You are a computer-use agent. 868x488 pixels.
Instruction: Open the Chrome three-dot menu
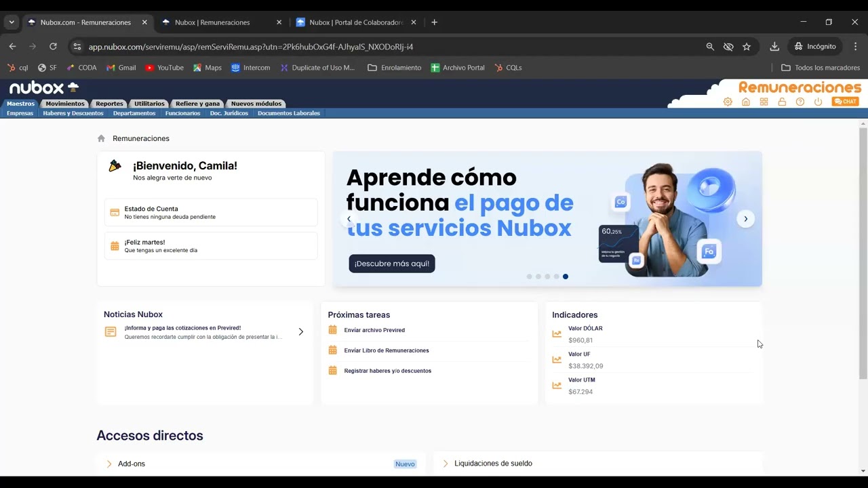(x=856, y=46)
